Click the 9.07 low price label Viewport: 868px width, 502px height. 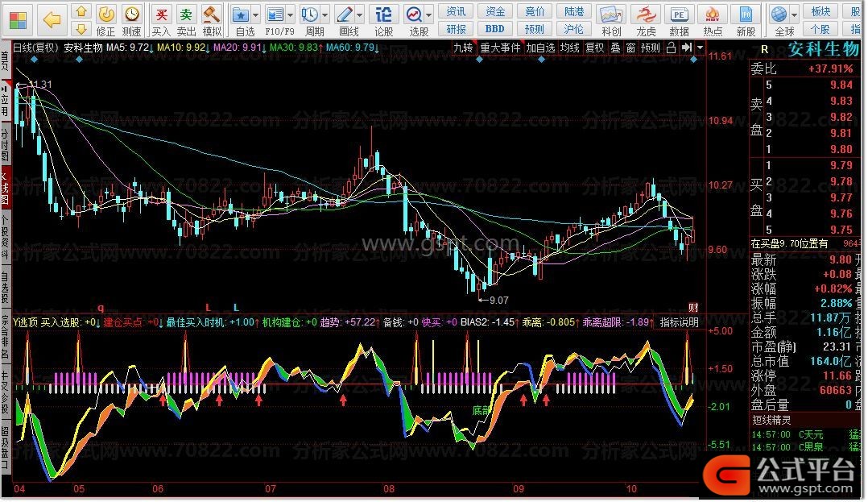tap(498, 301)
